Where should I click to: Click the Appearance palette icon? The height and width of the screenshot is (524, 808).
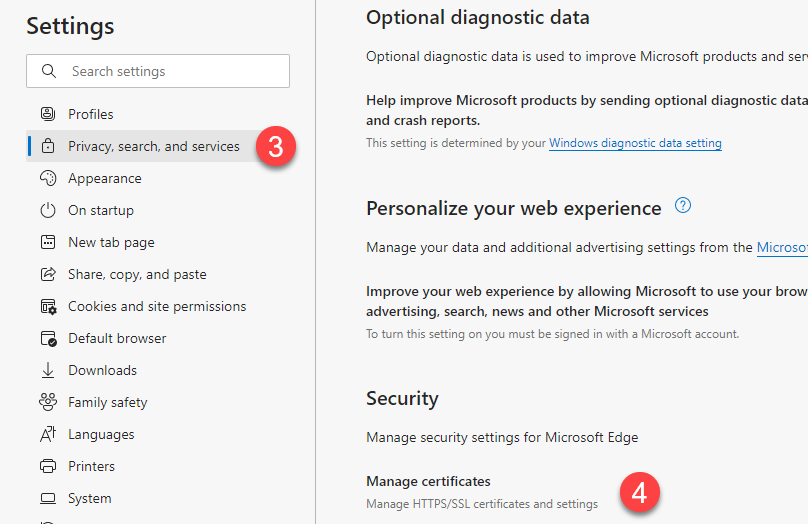pyautogui.click(x=48, y=178)
